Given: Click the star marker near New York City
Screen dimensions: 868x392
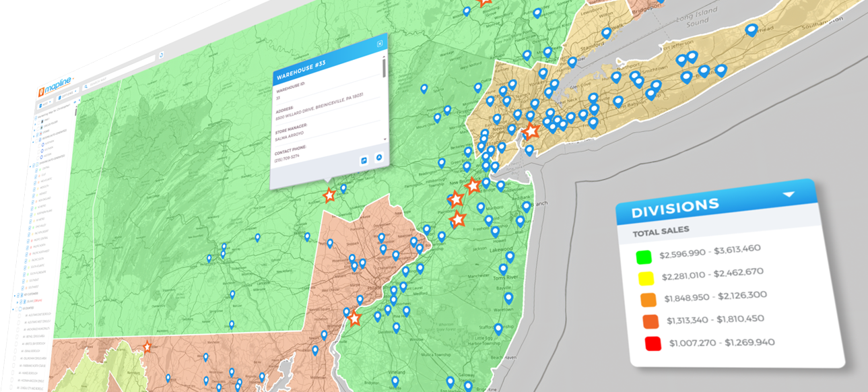Looking at the screenshot, I should (x=531, y=131).
